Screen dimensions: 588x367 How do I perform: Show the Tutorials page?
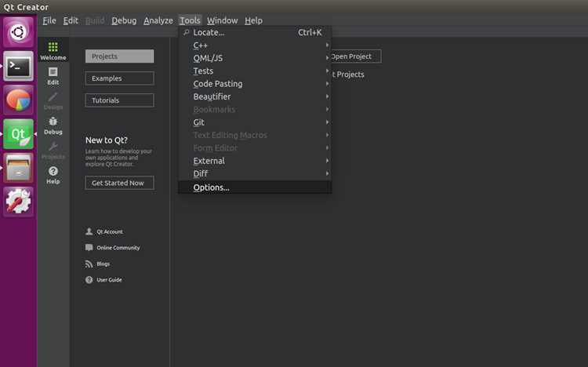coord(119,100)
